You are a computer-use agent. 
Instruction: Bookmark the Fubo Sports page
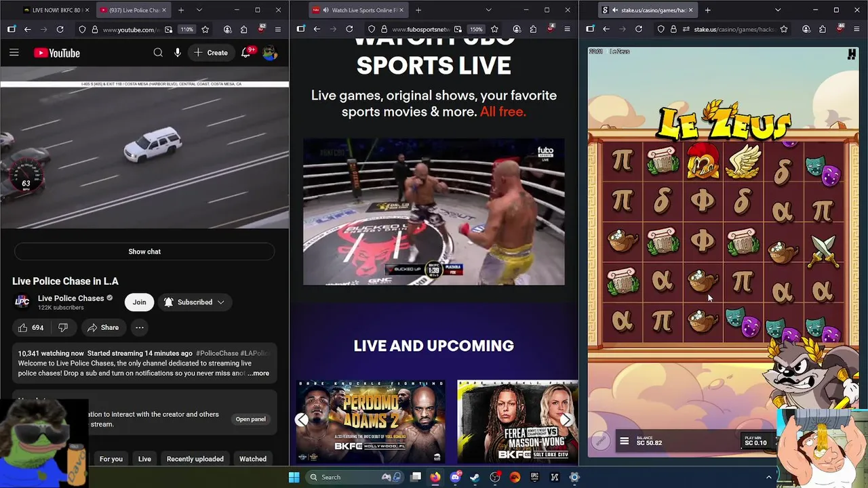coord(494,29)
